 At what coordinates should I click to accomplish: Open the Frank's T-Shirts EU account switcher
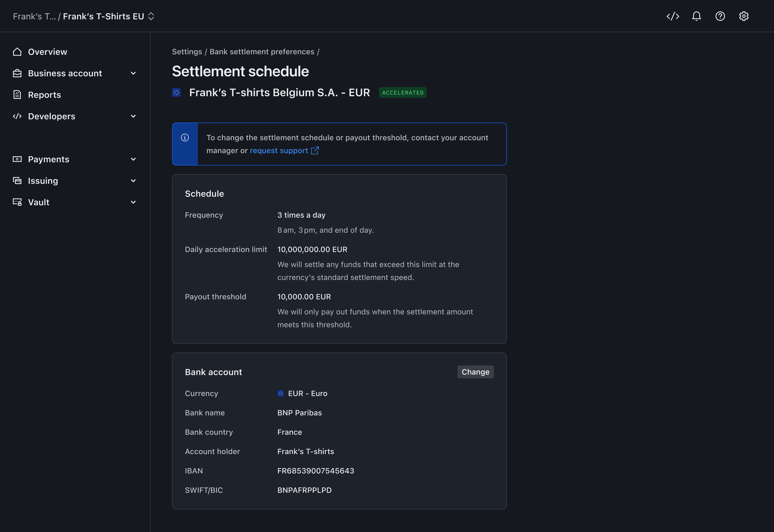(x=109, y=16)
